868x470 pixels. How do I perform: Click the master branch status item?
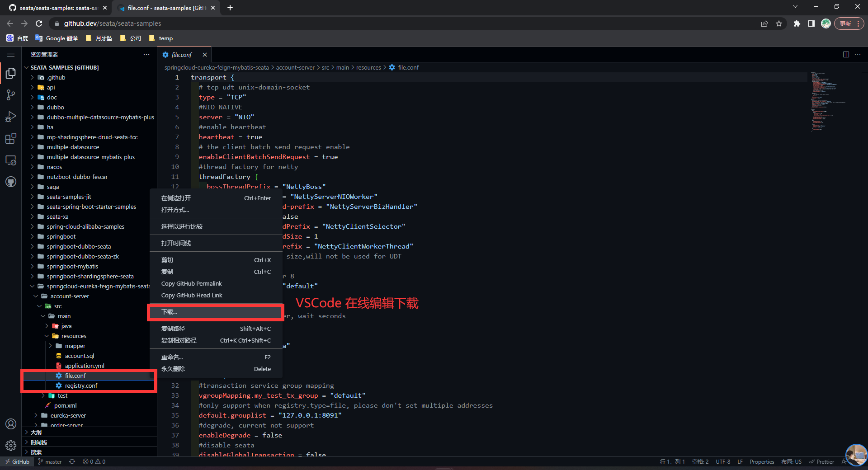(x=50, y=461)
